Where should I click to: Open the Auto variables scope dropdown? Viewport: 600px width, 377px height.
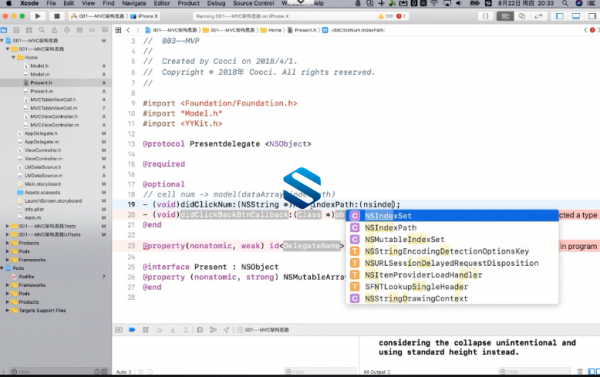(124, 372)
